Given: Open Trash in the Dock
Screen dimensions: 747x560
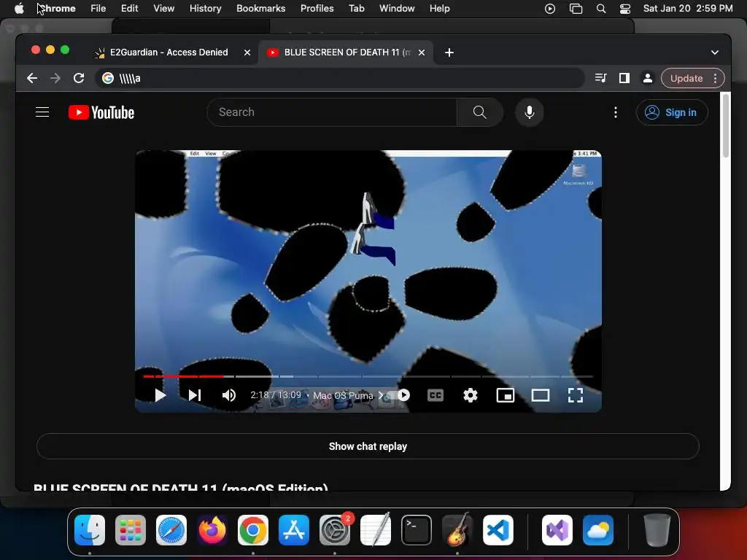Looking at the screenshot, I should pyautogui.click(x=657, y=530).
